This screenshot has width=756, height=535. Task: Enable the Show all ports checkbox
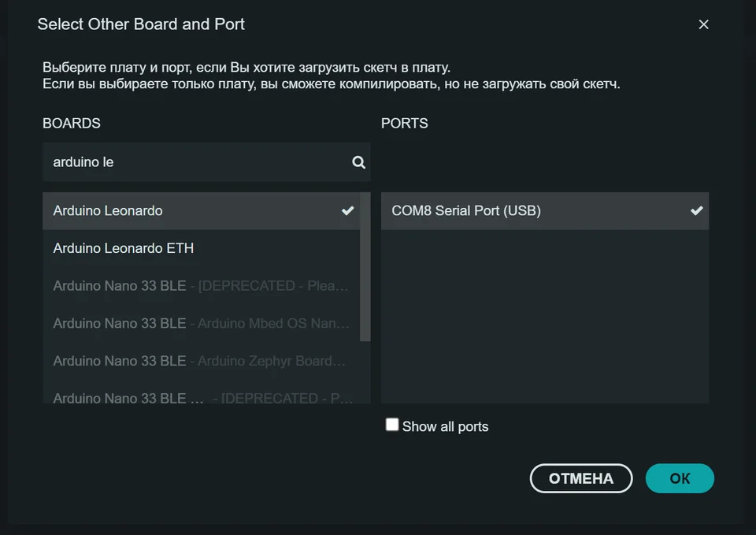click(392, 425)
